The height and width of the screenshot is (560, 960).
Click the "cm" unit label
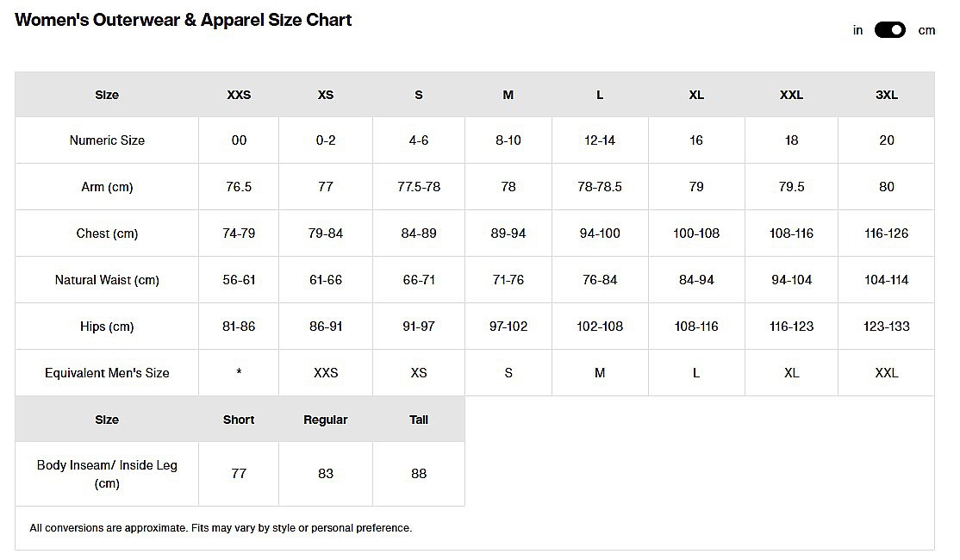pos(926,30)
